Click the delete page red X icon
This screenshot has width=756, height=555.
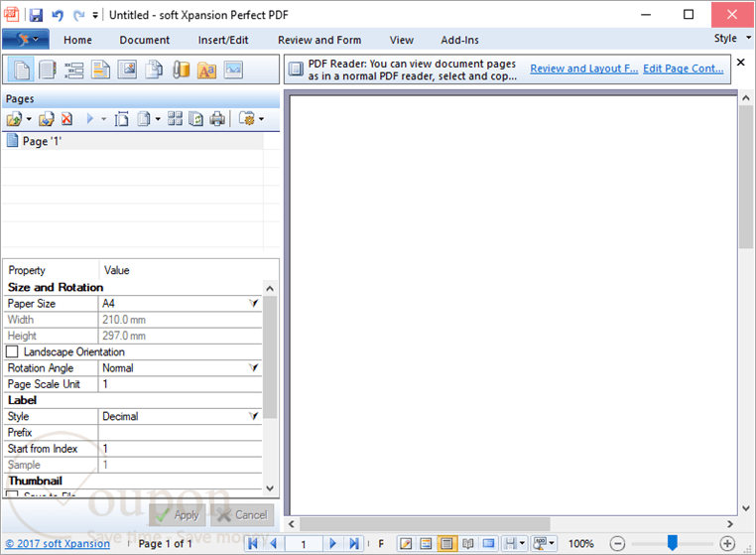[67, 119]
